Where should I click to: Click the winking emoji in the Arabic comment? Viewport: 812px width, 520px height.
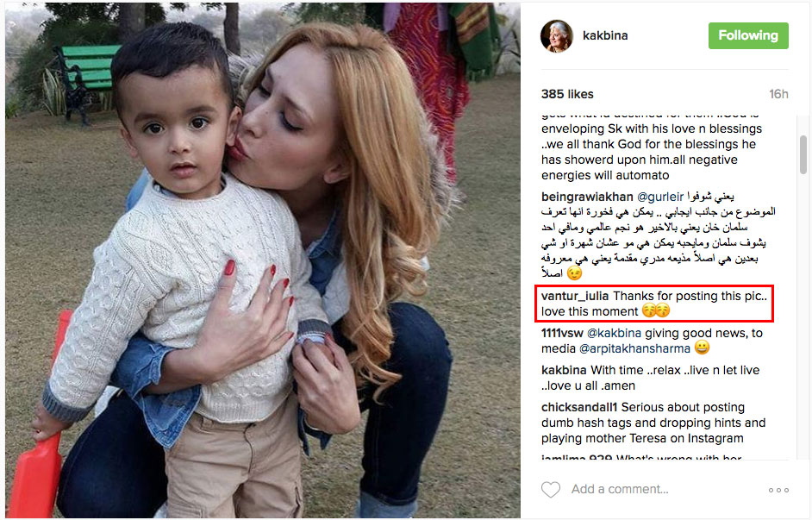click(x=574, y=273)
